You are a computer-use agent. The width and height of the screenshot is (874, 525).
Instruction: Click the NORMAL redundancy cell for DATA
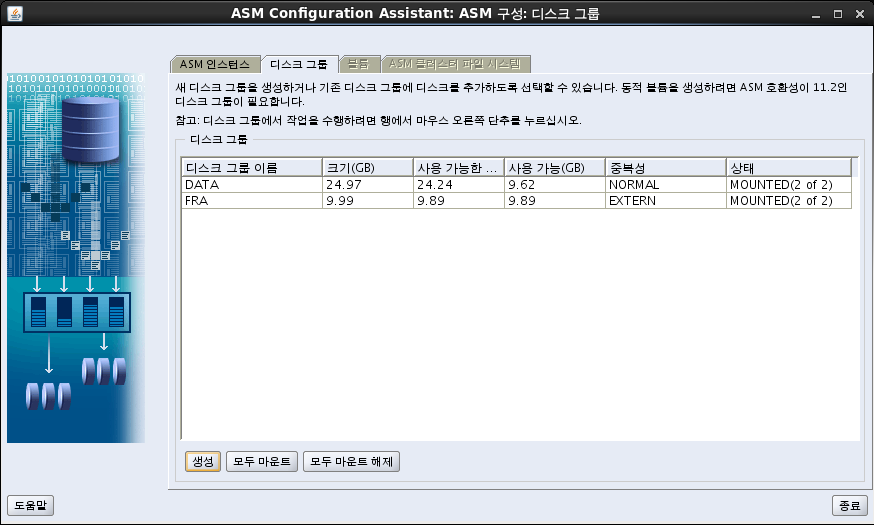point(664,184)
